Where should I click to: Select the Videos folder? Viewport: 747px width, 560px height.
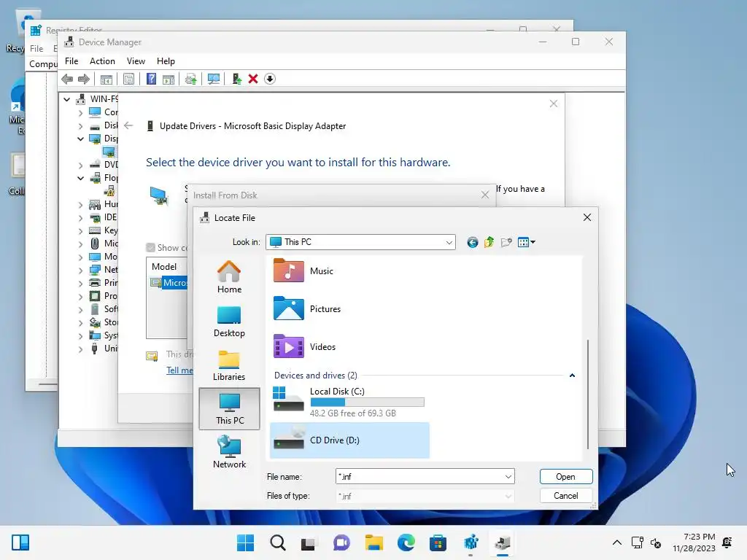[x=305, y=346]
